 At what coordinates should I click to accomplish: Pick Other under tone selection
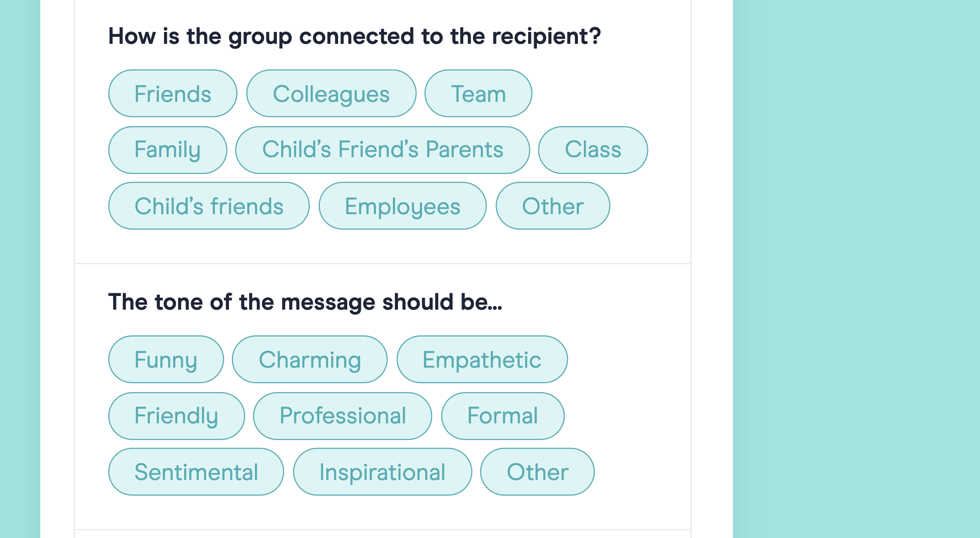(537, 472)
